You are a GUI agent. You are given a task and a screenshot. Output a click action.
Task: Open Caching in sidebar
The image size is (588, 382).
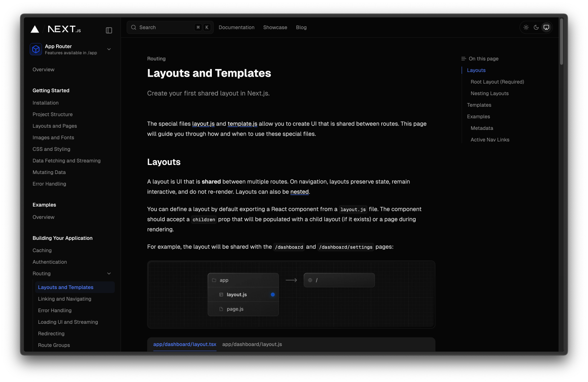(x=42, y=250)
